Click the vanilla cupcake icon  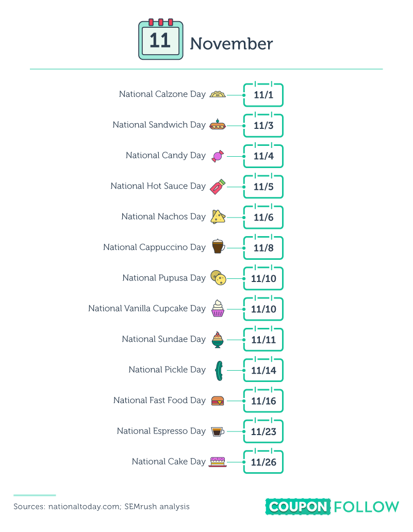218,308
